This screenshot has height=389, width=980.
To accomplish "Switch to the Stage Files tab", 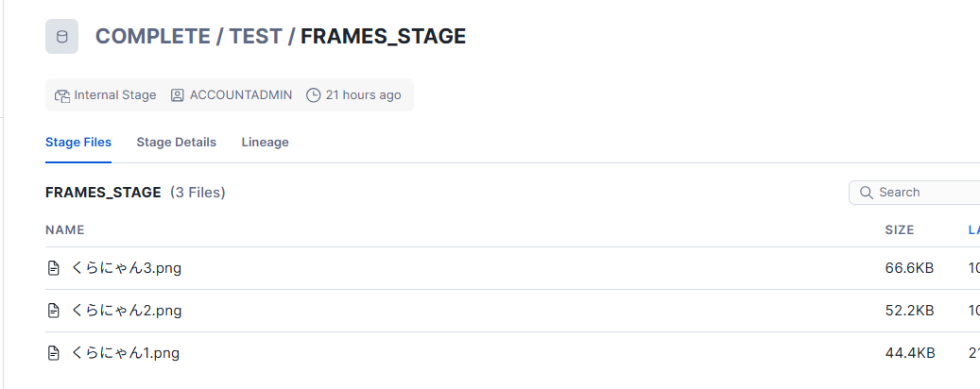I will [78, 143].
